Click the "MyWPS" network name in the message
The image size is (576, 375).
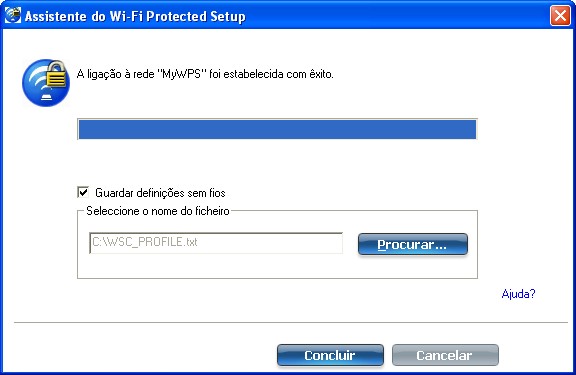[x=180, y=74]
